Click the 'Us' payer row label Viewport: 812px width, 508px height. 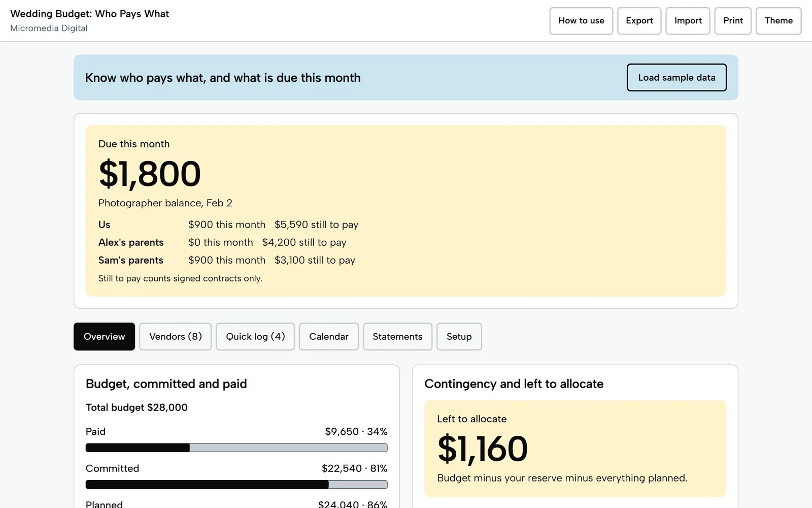(104, 225)
